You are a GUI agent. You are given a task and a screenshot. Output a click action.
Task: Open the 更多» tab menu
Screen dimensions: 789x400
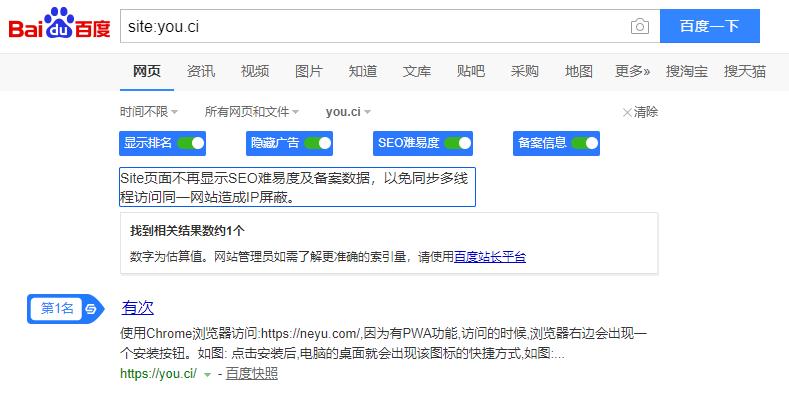pyautogui.click(x=633, y=71)
